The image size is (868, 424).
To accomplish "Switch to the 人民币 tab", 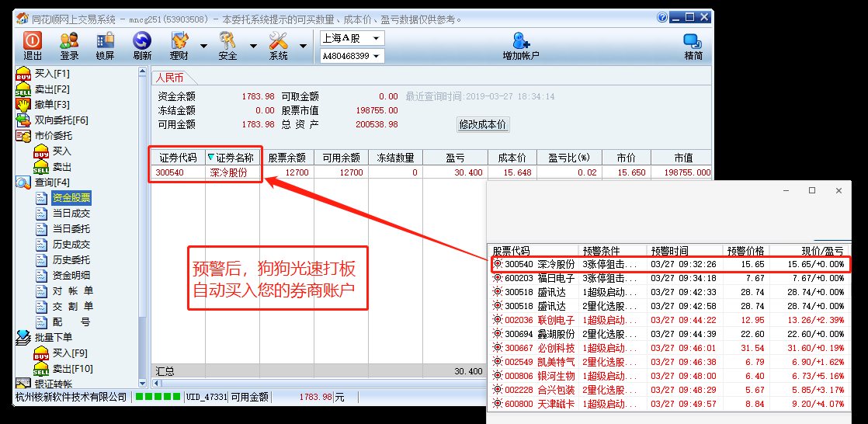I will (x=168, y=78).
